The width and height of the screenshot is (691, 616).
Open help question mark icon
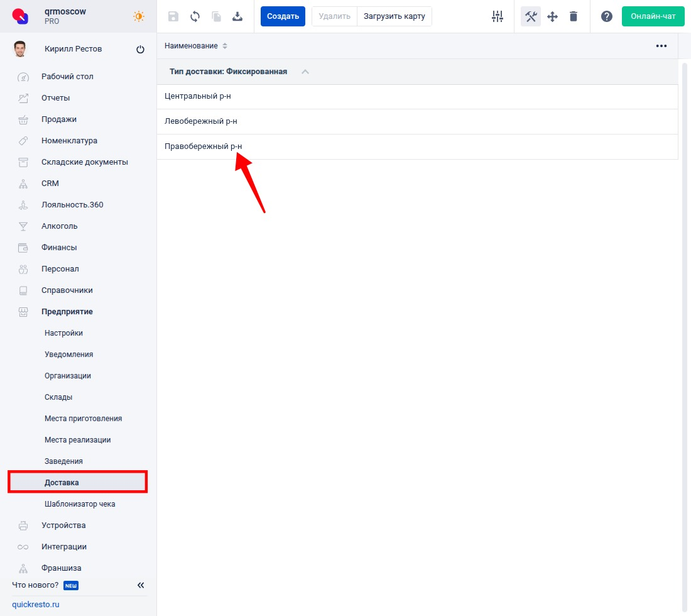coord(606,16)
